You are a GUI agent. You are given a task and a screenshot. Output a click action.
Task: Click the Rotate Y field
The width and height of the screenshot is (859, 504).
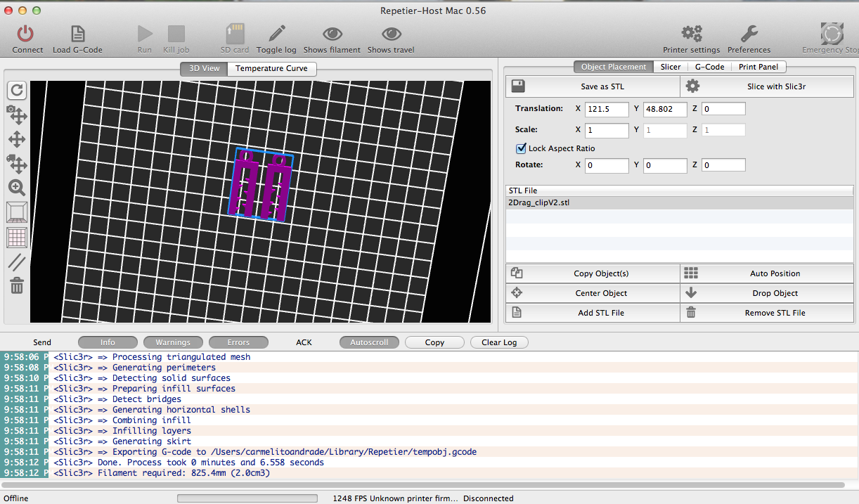click(x=665, y=165)
